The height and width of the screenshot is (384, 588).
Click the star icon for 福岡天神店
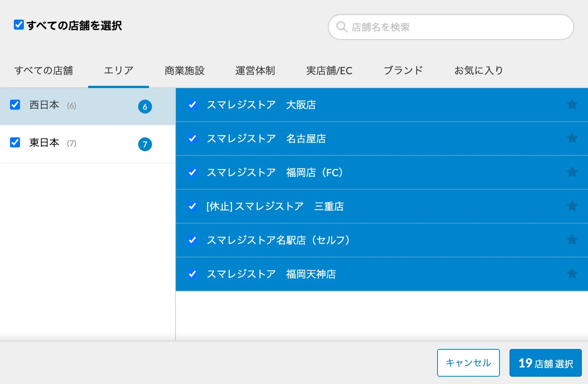572,274
